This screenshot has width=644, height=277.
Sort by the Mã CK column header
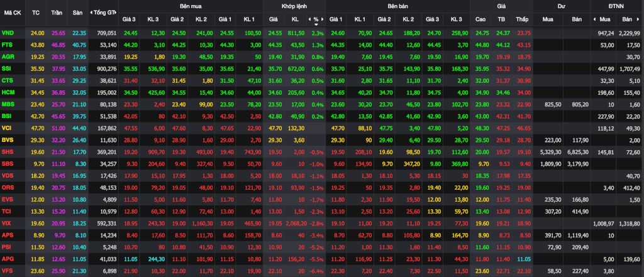point(13,13)
